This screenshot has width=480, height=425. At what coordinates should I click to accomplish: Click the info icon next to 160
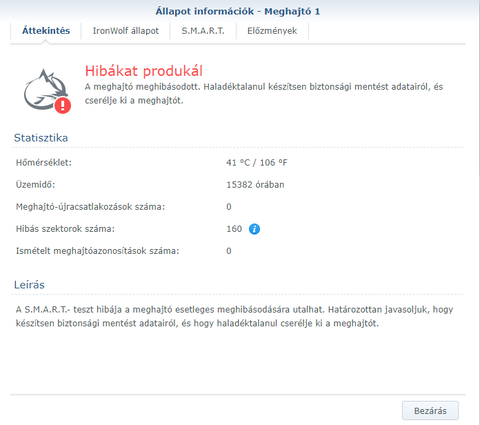pos(254,229)
